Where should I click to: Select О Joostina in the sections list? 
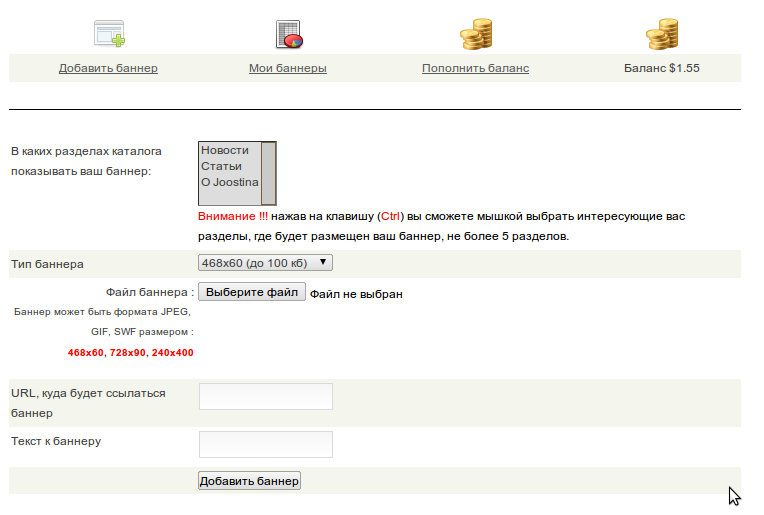[x=230, y=182]
